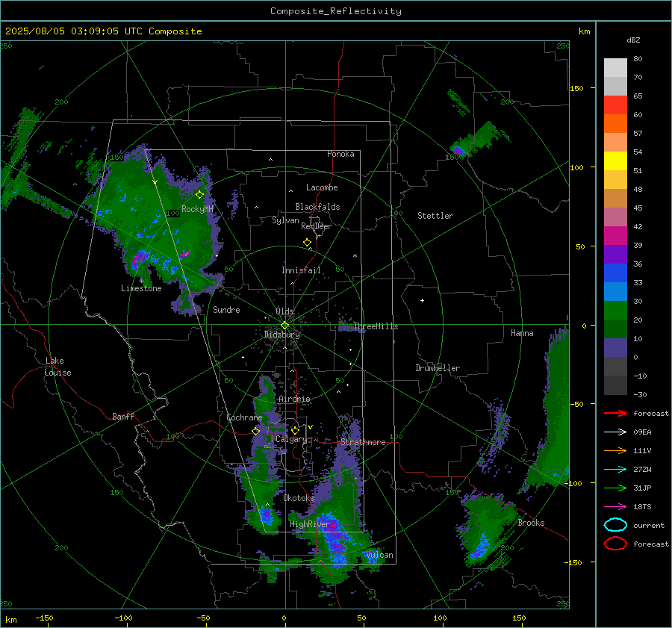Click the Strathmore label
The width and height of the screenshot is (672, 628).
tap(363, 442)
